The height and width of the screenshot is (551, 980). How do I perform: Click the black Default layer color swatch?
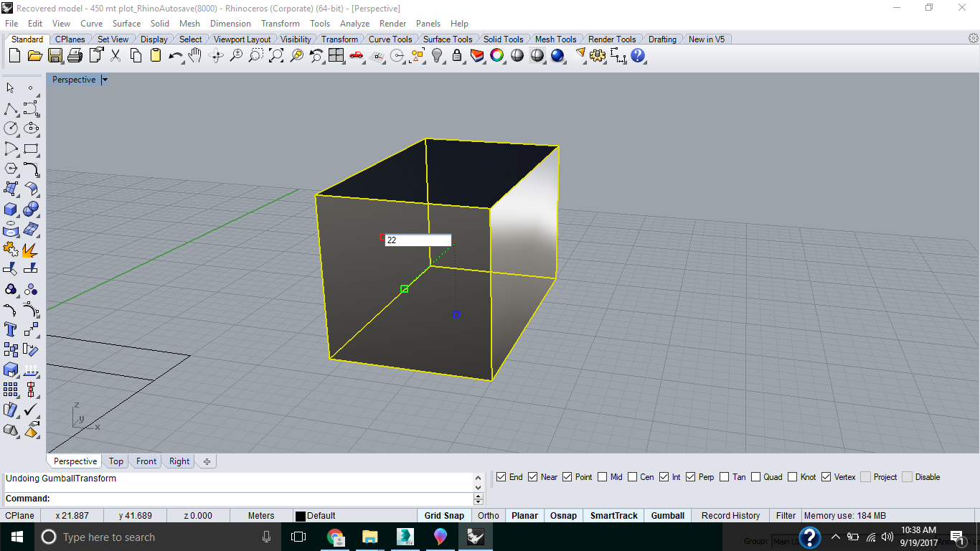point(301,516)
